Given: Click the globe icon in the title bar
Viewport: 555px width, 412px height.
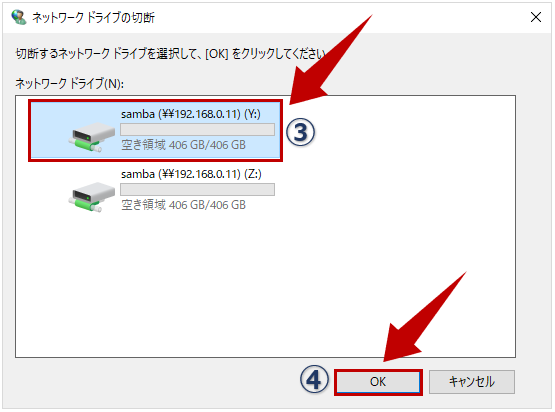Looking at the screenshot, I should point(19,17).
